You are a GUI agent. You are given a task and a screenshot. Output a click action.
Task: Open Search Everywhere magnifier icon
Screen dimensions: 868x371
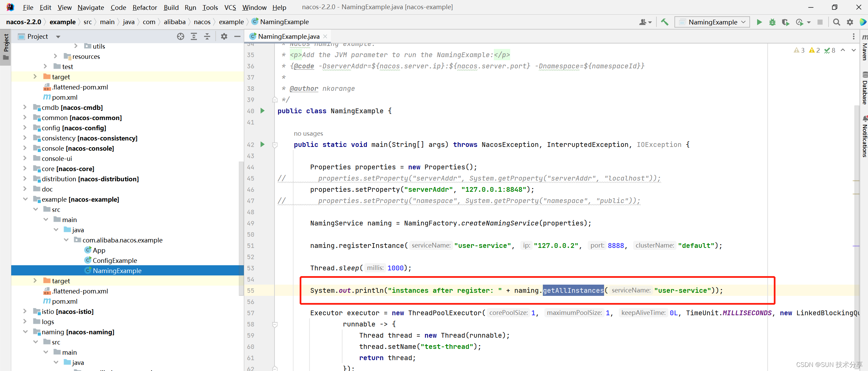click(x=836, y=22)
